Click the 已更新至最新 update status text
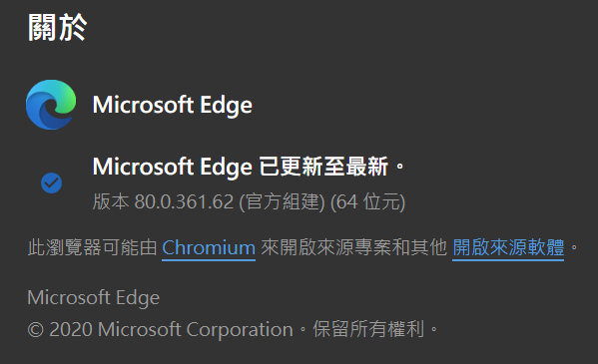Image resolution: width=598 pixels, height=364 pixels. [323, 167]
